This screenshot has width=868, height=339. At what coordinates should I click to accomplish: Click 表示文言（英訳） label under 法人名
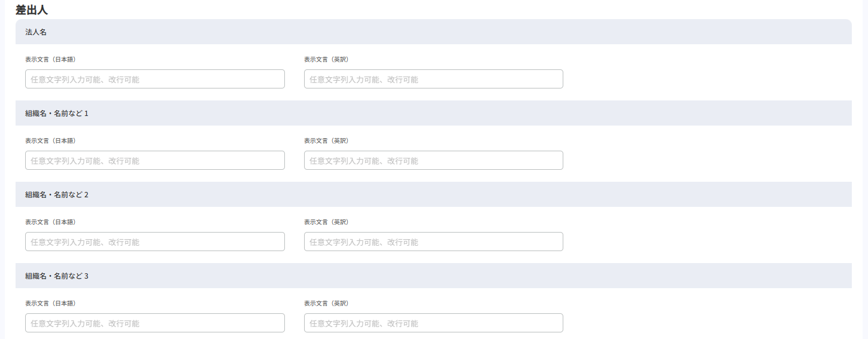point(326,60)
